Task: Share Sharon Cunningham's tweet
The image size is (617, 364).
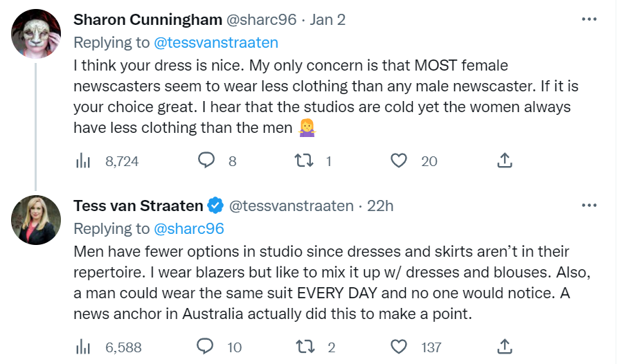Action: click(504, 161)
